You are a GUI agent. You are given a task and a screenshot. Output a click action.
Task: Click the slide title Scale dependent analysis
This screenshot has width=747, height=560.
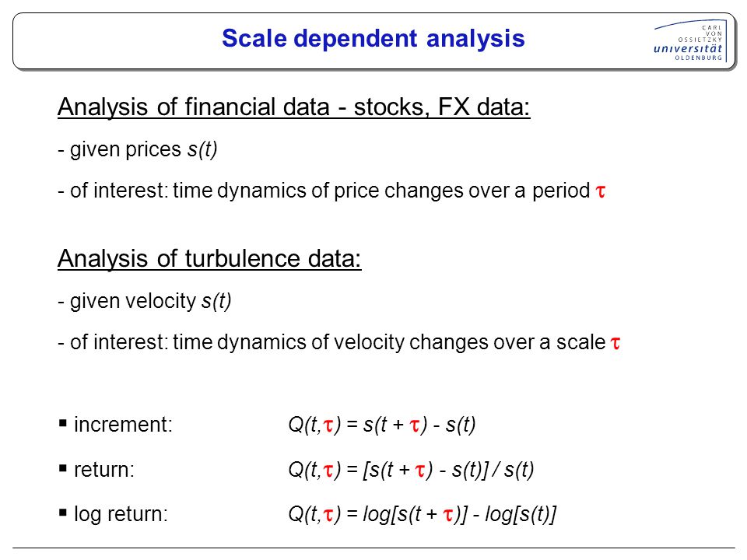click(373, 39)
